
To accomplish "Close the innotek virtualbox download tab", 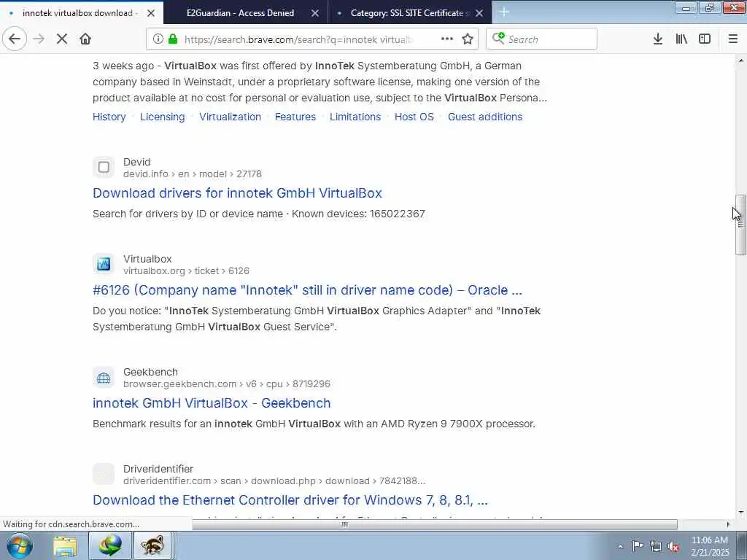I will coord(151,13).
